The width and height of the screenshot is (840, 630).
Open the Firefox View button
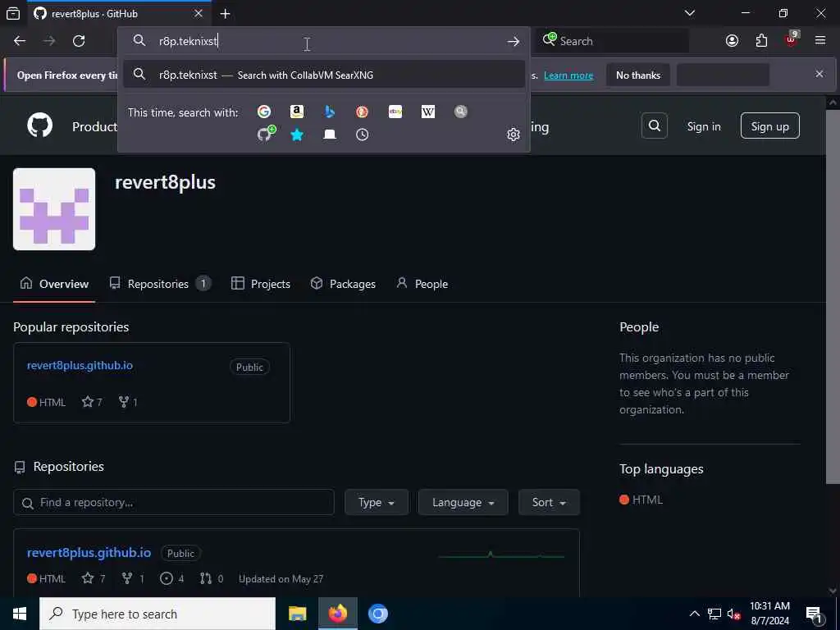[x=13, y=13]
